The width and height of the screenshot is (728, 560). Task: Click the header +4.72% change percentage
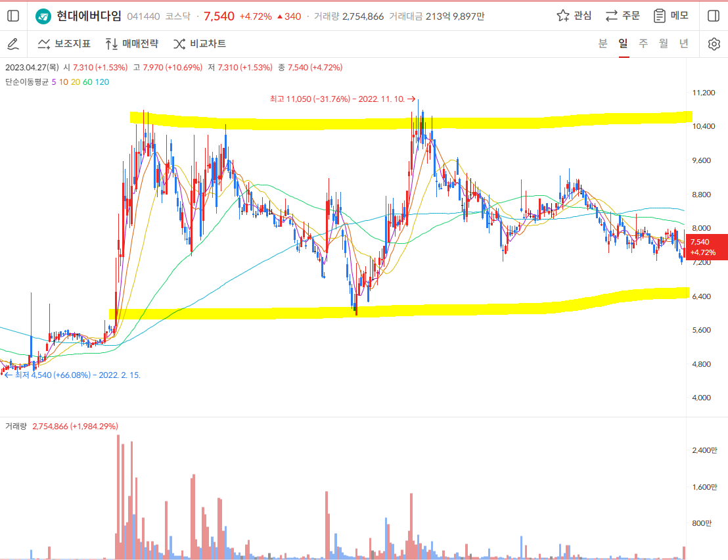point(256,16)
